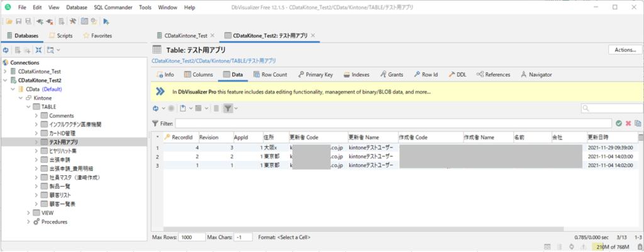Reload the Databases tree with refresh icon
644x252 pixels.
tap(6, 50)
